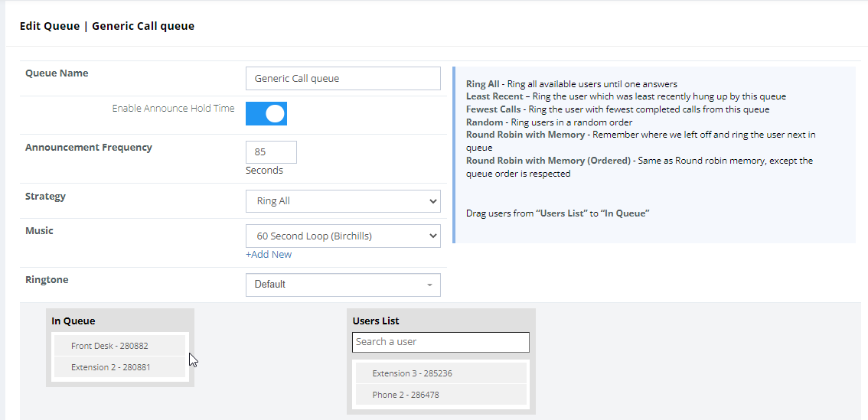Image resolution: width=868 pixels, height=420 pixels.
Task: Click the Queue Name text field
Action: 343,78
